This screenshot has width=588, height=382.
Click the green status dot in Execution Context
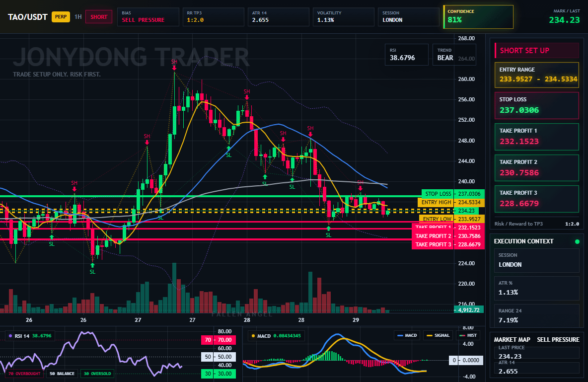pyautogui.click(x=577, y=241)
